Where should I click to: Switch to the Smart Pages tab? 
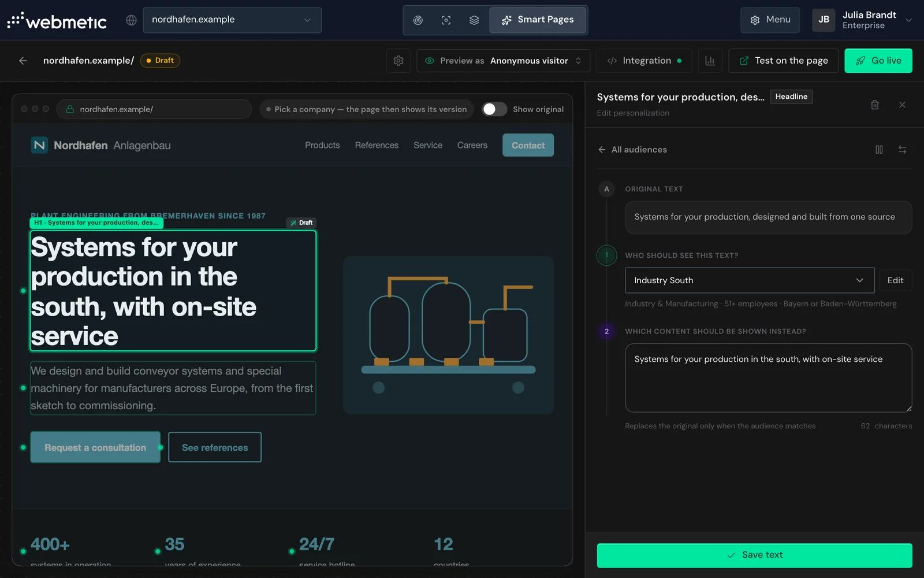[538, 20]
